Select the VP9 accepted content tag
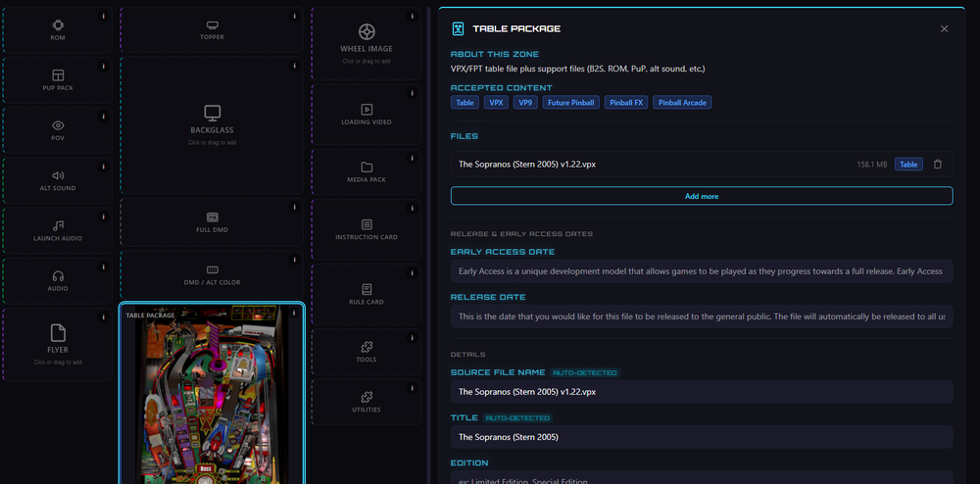This screenshot has height=484, width=980. [x=525, y=103]
